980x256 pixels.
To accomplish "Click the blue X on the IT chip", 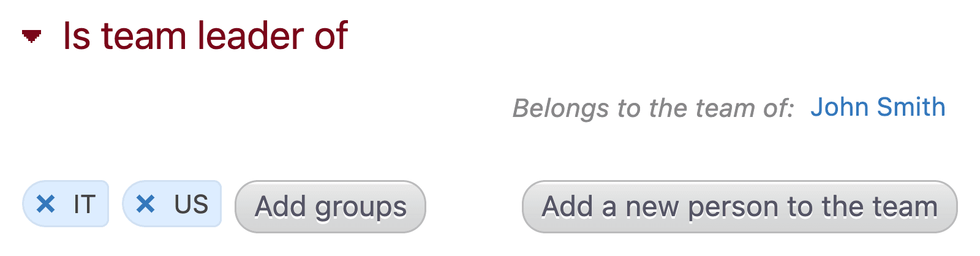I will pyautogui.click(x=46, y=204).
